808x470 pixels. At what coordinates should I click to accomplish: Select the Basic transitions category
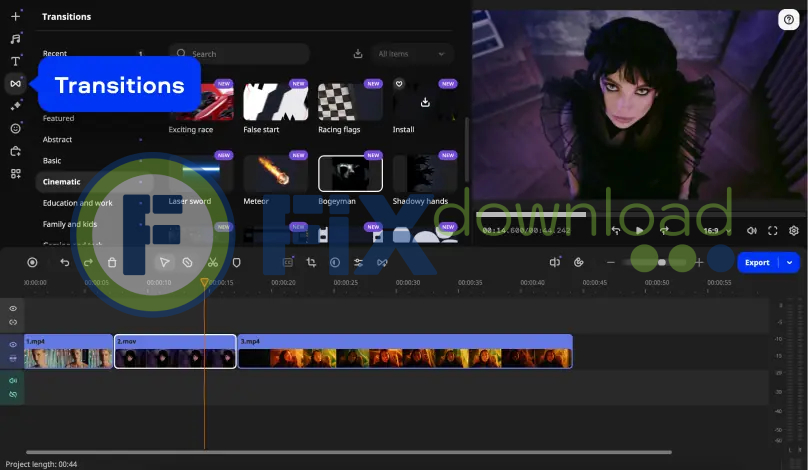[52, 160]
